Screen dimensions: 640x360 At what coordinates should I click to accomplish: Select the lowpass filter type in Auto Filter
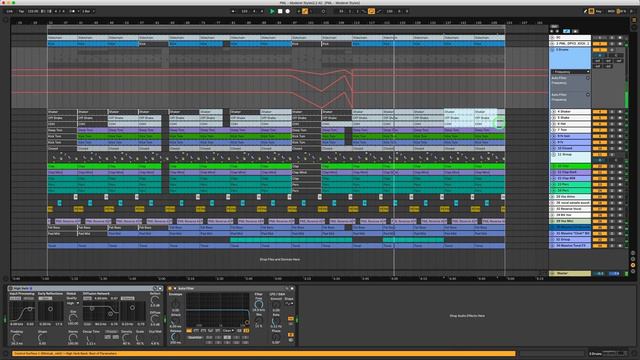[x=189, y=331]
